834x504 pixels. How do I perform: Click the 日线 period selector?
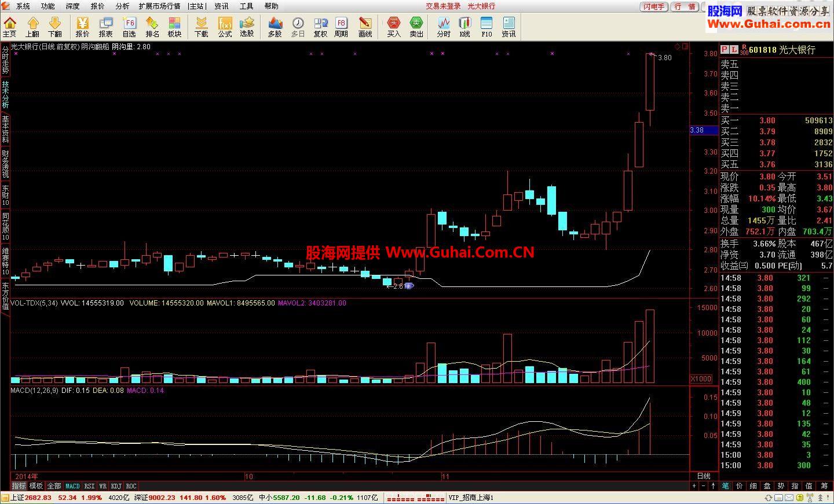704,476
